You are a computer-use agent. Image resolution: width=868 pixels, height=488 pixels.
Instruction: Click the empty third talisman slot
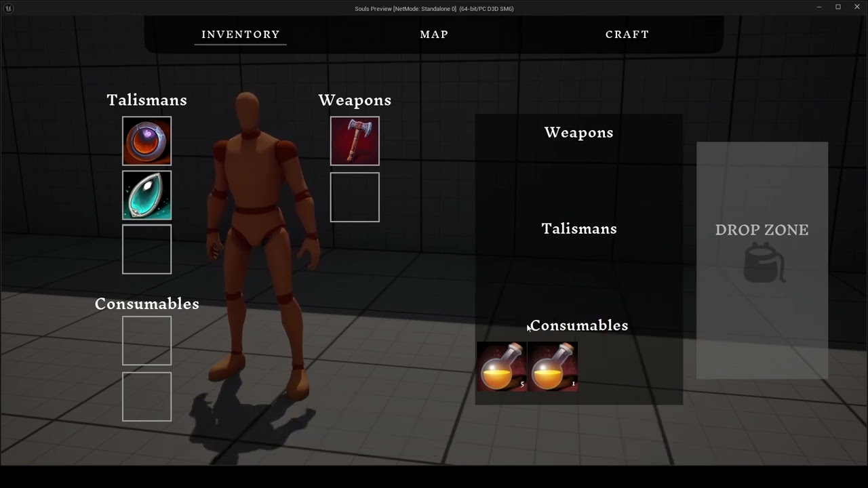146,249
